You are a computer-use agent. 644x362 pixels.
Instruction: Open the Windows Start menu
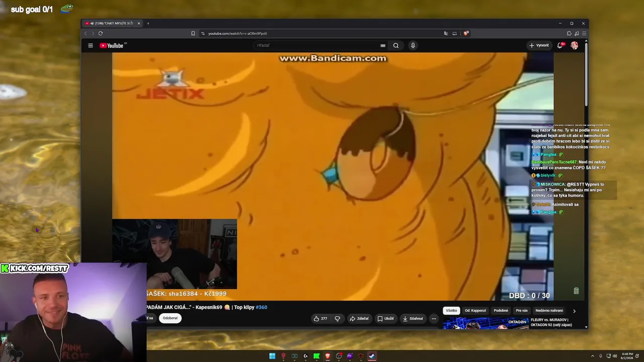tap(272, 356)
